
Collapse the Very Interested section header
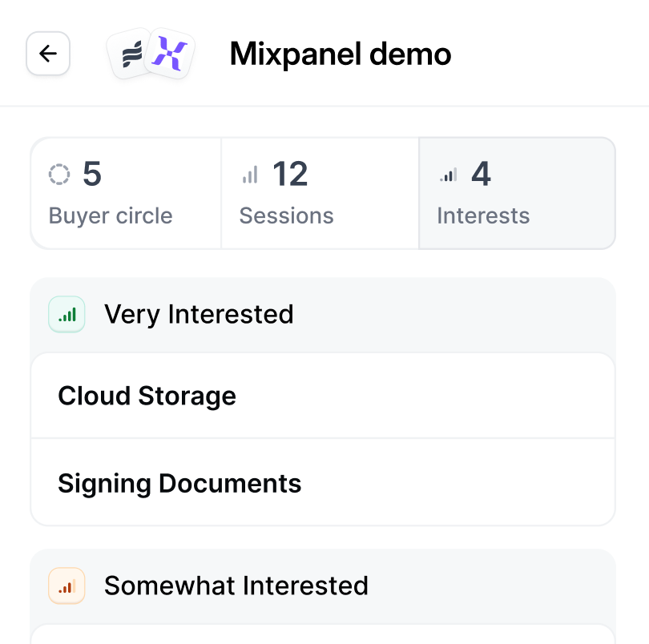click(323, 314)
